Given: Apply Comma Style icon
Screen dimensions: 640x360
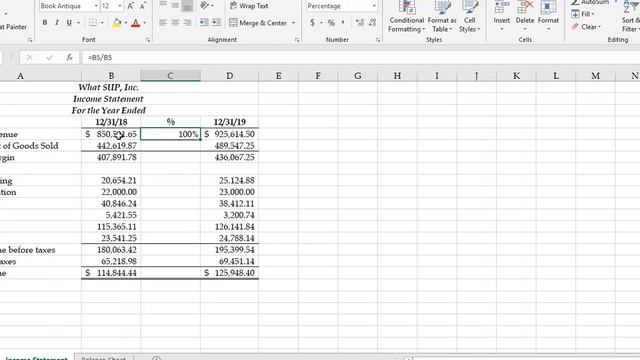Looking at the screenshot, I should pyautogui.click(x=343, y=23).
